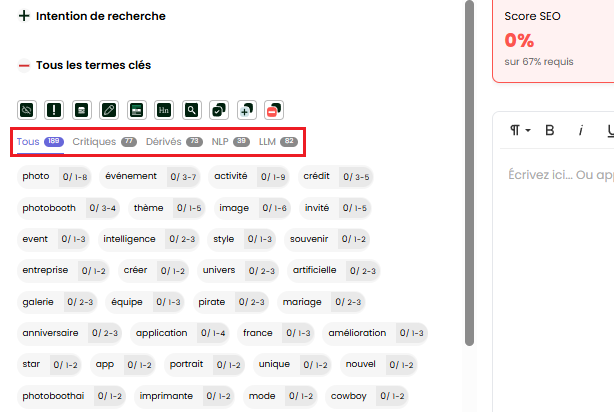This screenshot has height=412, width=614.
Task: Click the plus add-terms icon
Action: (x=246, y=109)
